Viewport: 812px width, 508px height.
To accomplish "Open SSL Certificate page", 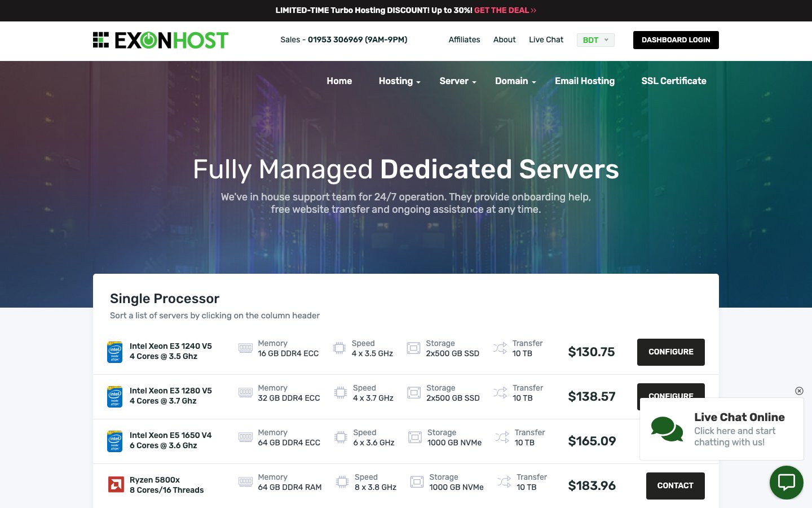I will click(x=674, y=81).
